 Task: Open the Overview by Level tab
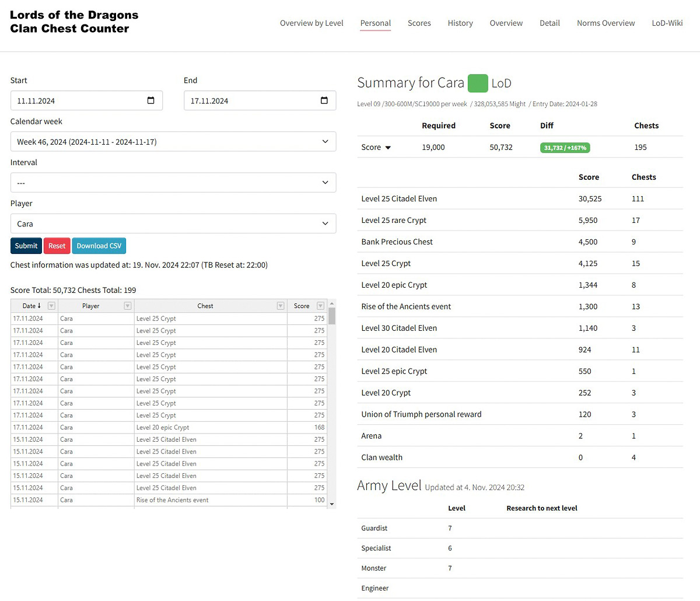coord(311,23)
